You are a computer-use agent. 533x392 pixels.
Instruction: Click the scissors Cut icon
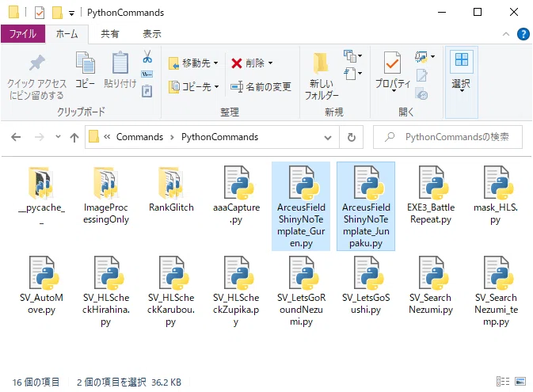point(147,56)
